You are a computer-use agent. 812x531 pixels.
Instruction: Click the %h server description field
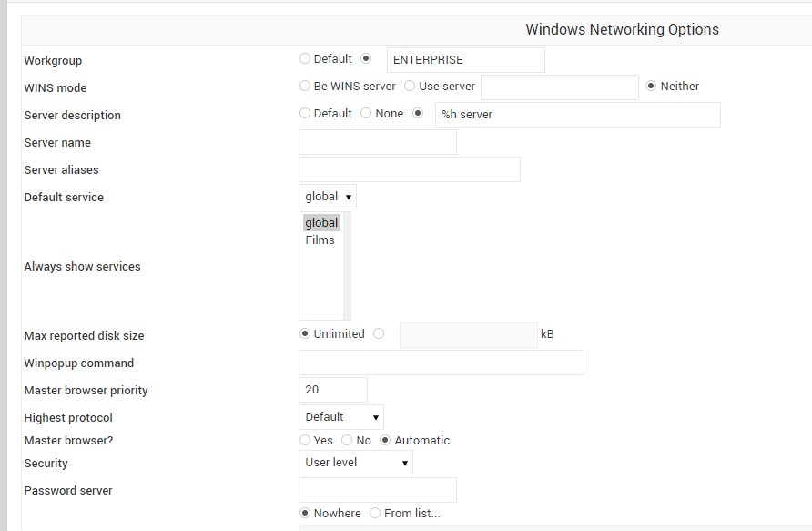pyautogui.click(x=577, y=115)
